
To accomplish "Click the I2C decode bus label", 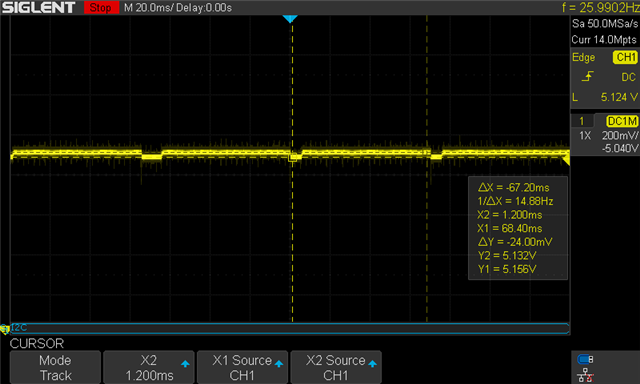I will pos(19,327).
